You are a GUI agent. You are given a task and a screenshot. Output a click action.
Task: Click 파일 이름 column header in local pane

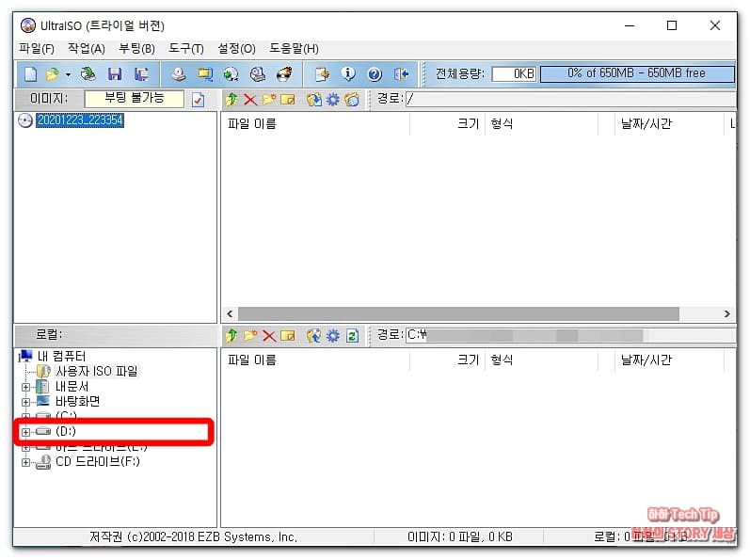[315, 360]
